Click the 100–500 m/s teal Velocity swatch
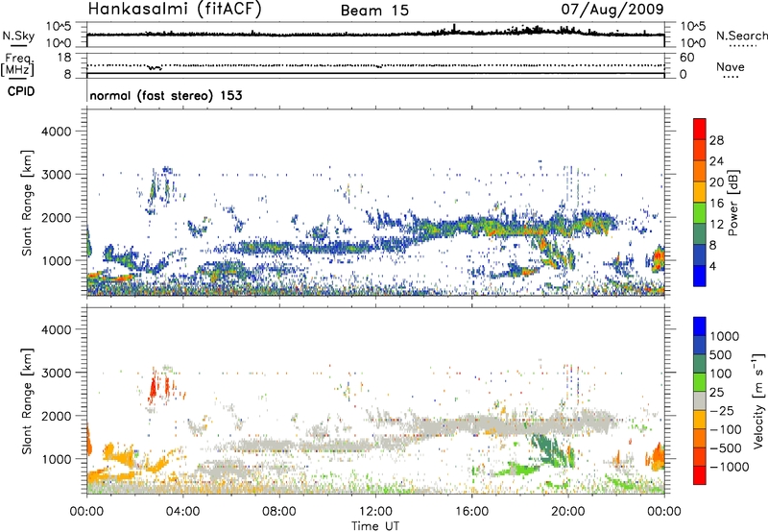The width and height of the screenshot is (768, 532). (700, 364)
